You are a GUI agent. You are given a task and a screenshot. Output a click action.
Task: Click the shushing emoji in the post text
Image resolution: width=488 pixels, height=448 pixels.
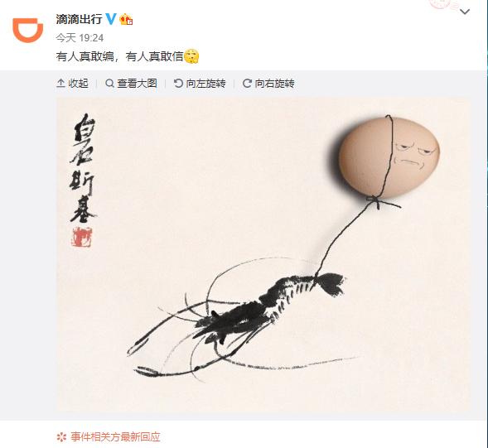(x=191, y=56)
